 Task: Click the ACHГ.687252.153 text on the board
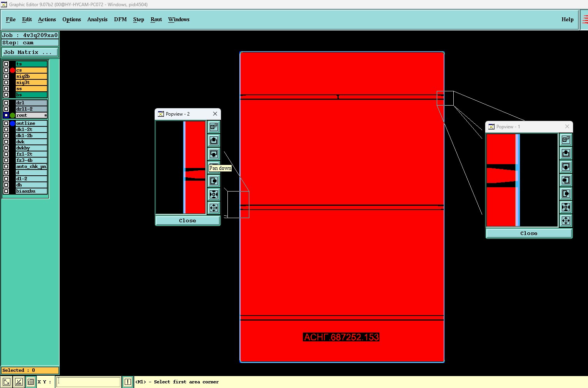[341, 337]
